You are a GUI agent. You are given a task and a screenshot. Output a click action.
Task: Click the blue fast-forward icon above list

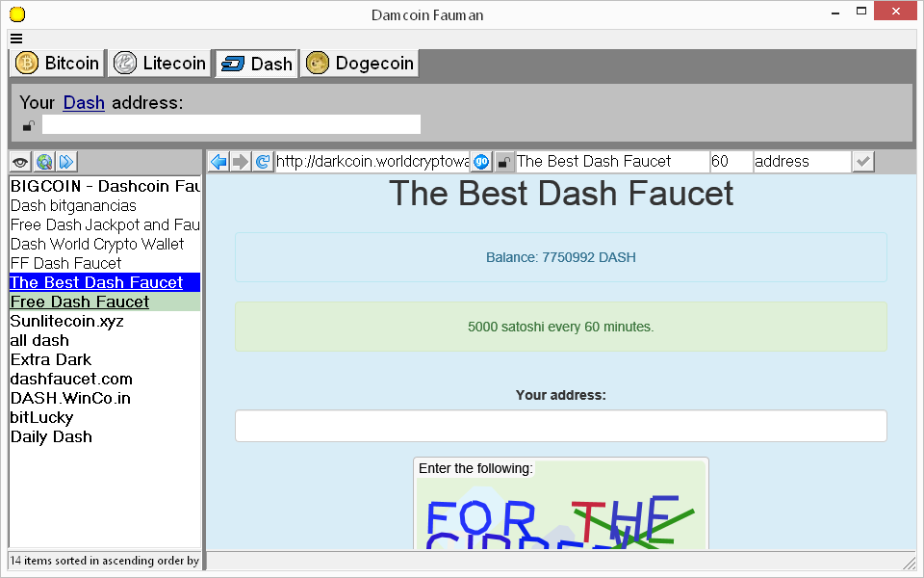tap(66, 162)
